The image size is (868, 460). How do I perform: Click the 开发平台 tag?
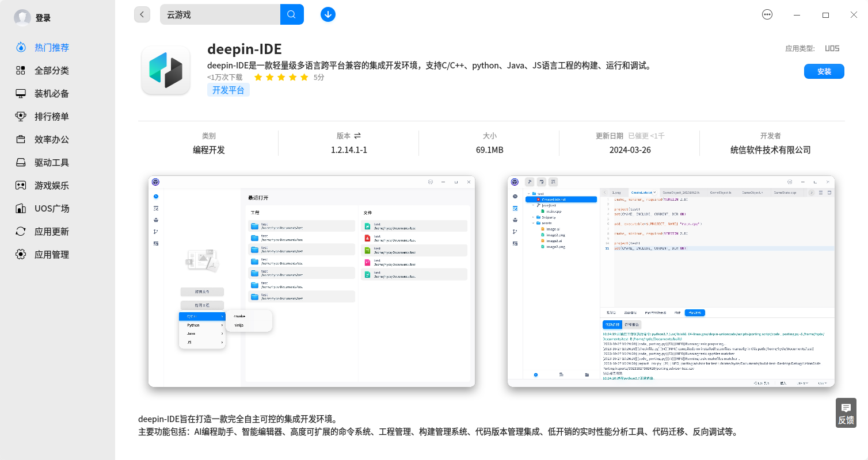[x=229, y=90]
